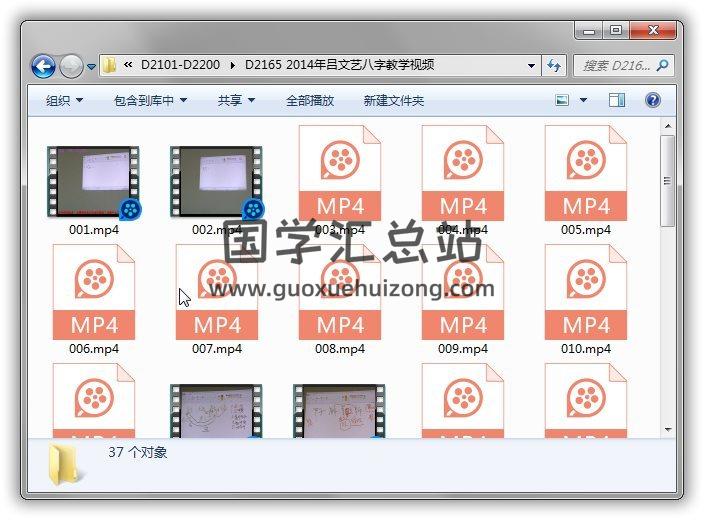Change view with the view icon
The height and width of the screenshot is (520, 704).
[x=562, y=100]
